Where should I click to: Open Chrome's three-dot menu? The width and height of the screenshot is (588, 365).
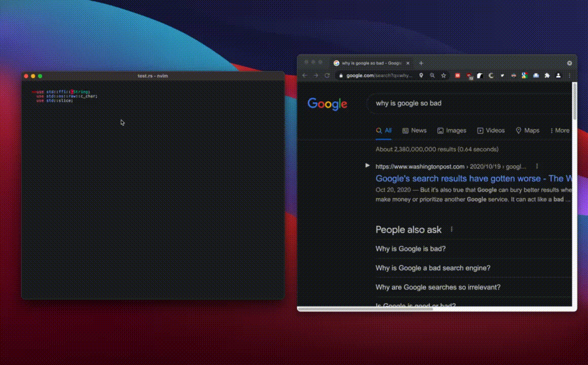coord(570,76)
